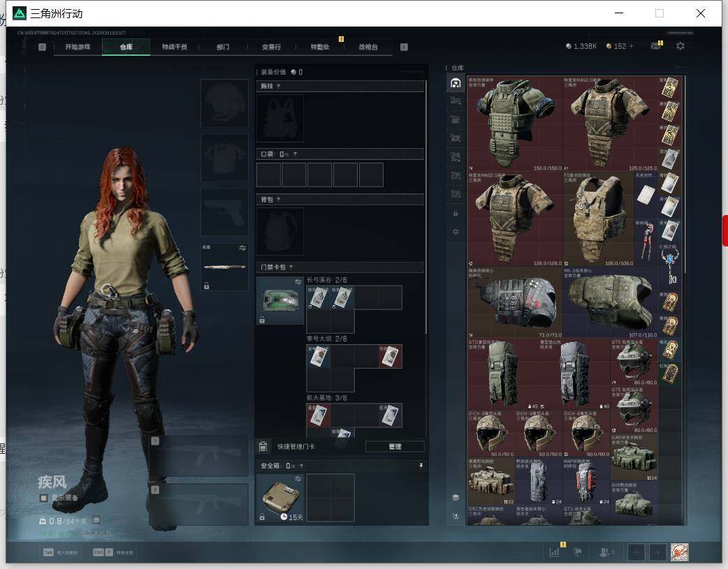The width and height of the screenshot is (728, 569).
Task: Click the plus next to 152 currency
Action: point(631,46)
